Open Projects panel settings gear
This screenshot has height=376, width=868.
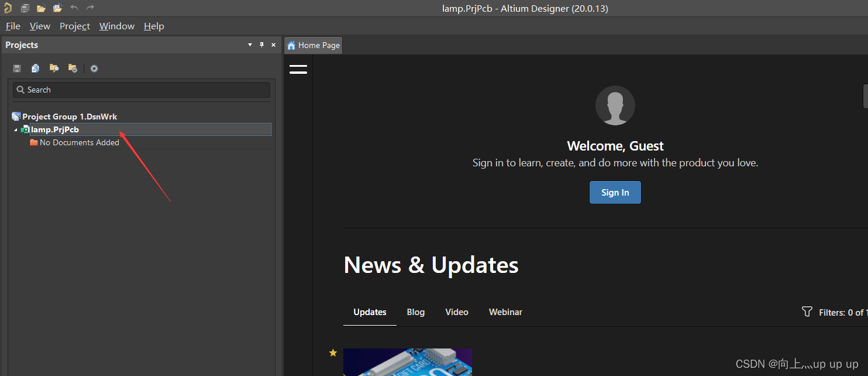pyautogui.click(x=94, y=69)
